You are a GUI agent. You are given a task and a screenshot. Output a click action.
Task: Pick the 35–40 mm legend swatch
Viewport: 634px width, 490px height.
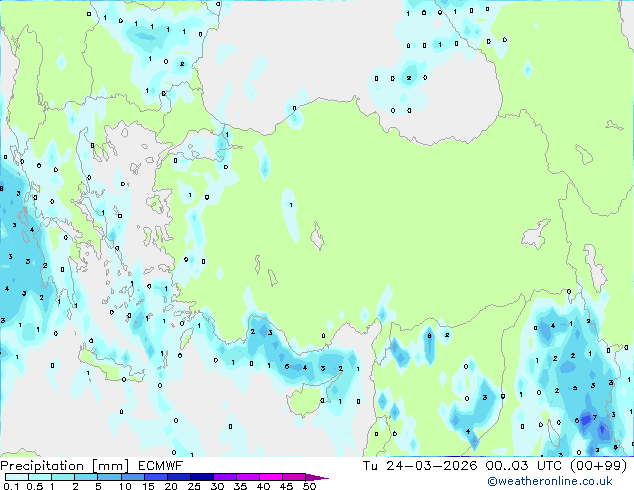pos(248,477)
